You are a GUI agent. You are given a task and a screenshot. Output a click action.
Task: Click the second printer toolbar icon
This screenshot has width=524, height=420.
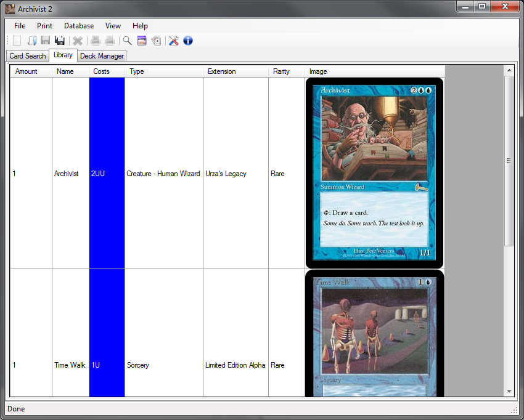110,41
